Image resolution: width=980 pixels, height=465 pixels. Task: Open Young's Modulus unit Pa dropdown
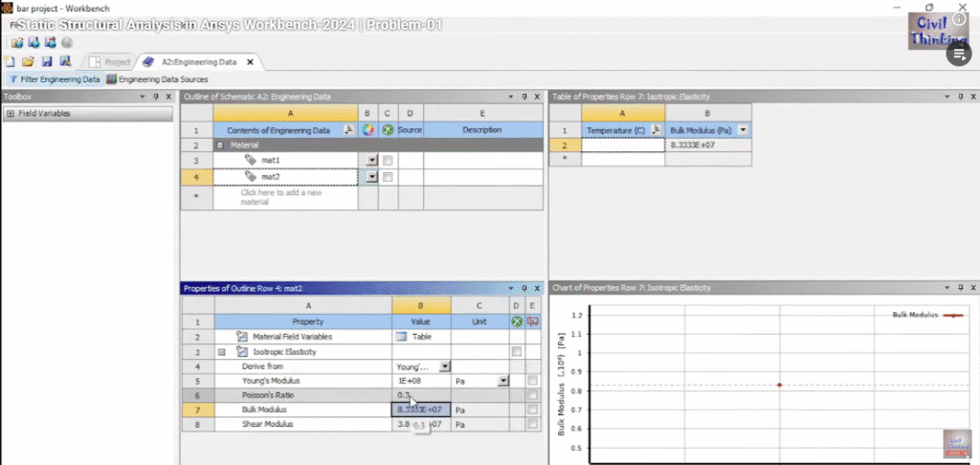point(502,381)
